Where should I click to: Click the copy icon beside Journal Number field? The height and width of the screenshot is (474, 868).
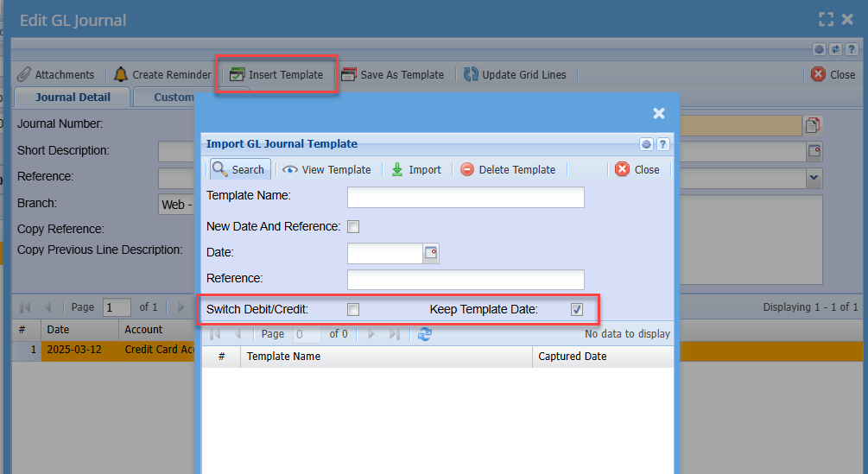(x=813, y=125)
